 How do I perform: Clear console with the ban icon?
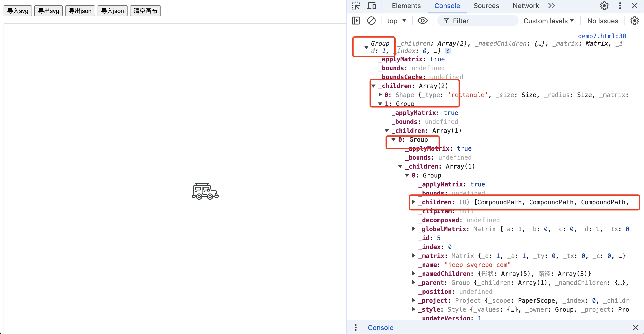point(371,21)
